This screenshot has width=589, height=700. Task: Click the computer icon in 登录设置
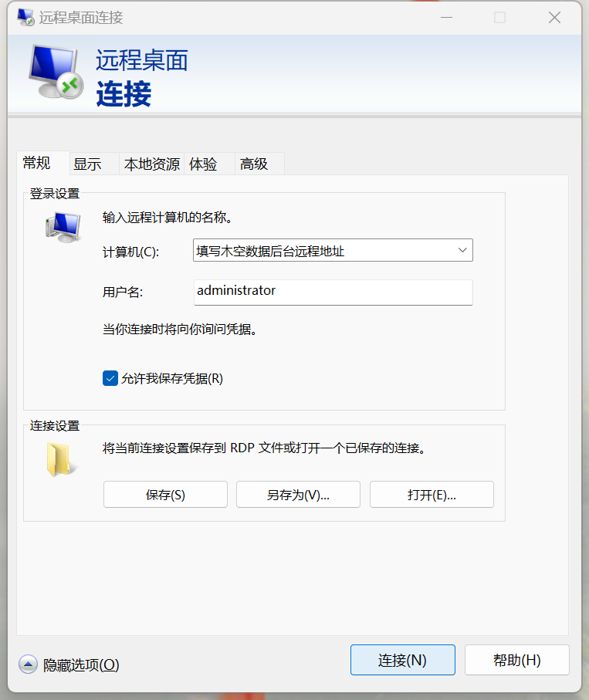(x=63, y=227)
